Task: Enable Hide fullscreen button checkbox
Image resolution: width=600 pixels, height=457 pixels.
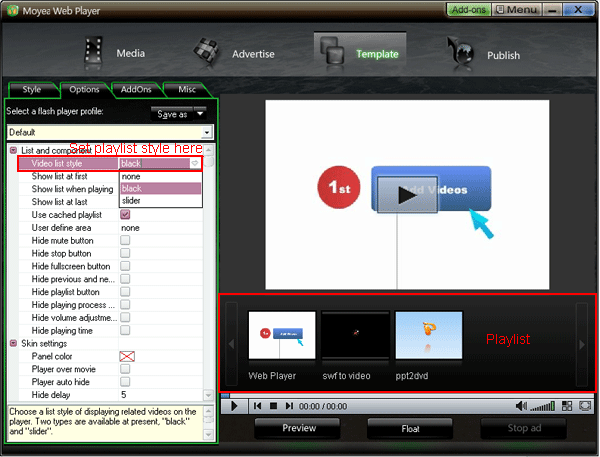Action: point(125,266)
